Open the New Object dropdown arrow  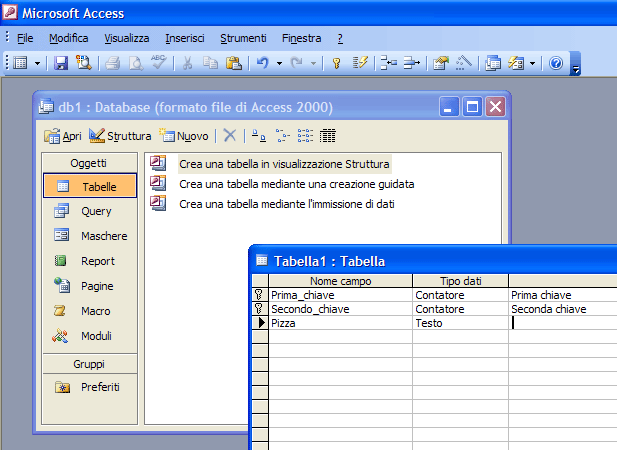[x=532, y=63]
